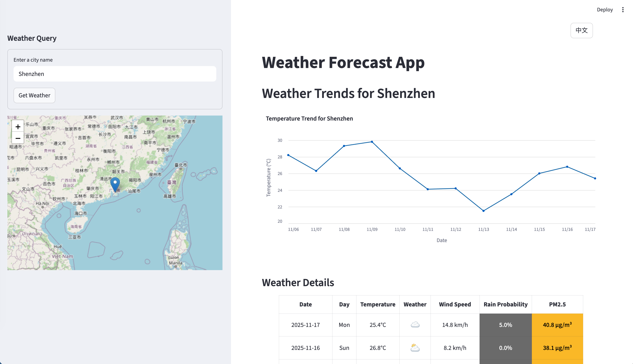
Task: Switch language to 中文
Action: [581, 31]
